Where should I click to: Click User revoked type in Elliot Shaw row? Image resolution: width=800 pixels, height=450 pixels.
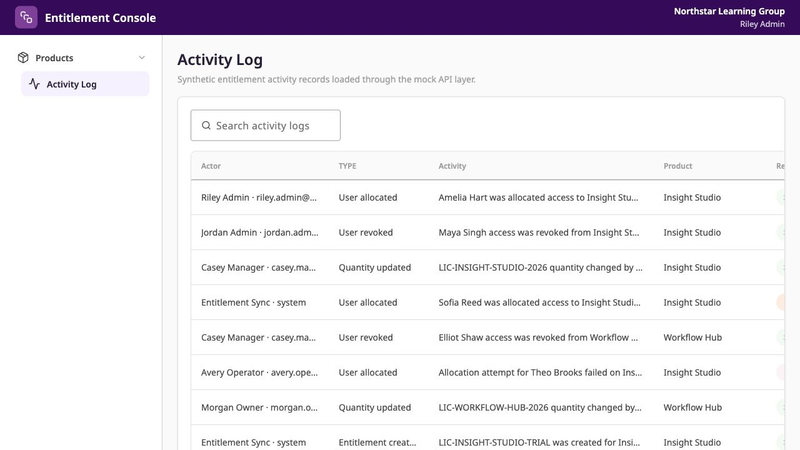366,337
